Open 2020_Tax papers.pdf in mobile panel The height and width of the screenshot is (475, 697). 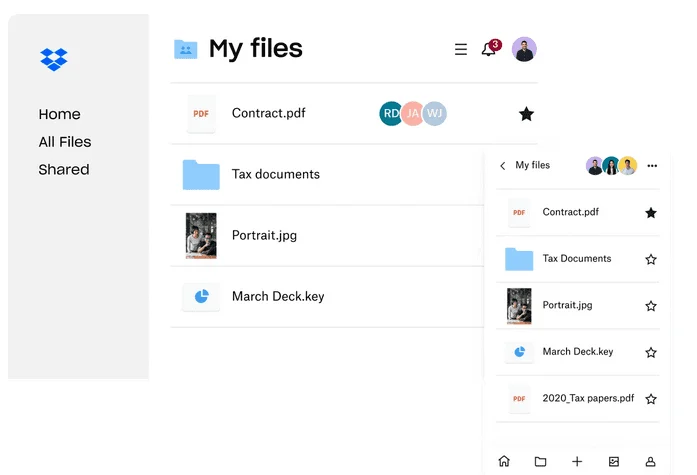tap(588, 398)
